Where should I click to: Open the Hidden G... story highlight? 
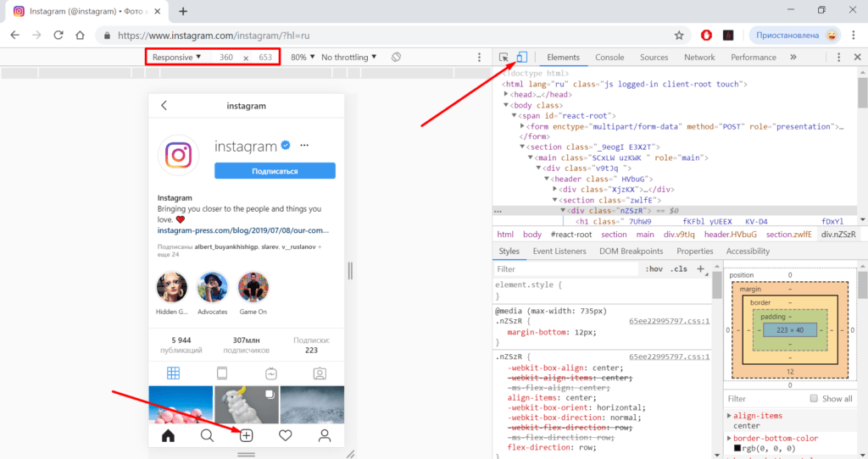172,287
